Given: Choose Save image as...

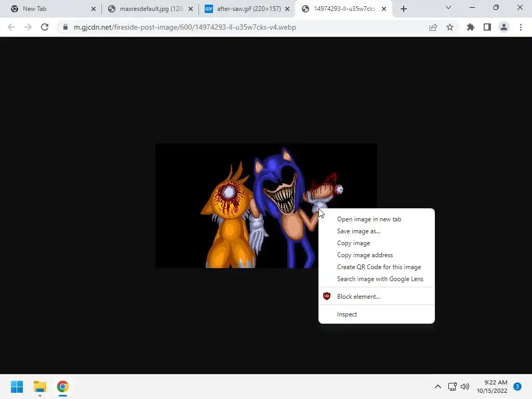Looking at the screenshot, I should coord(377,231).
